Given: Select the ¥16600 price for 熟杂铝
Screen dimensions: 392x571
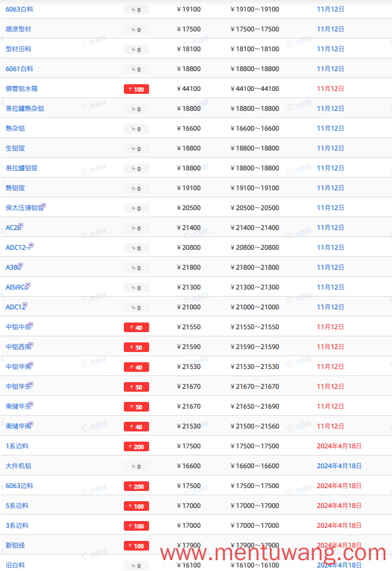Looking at the screenshot, I should click(189, 128).
